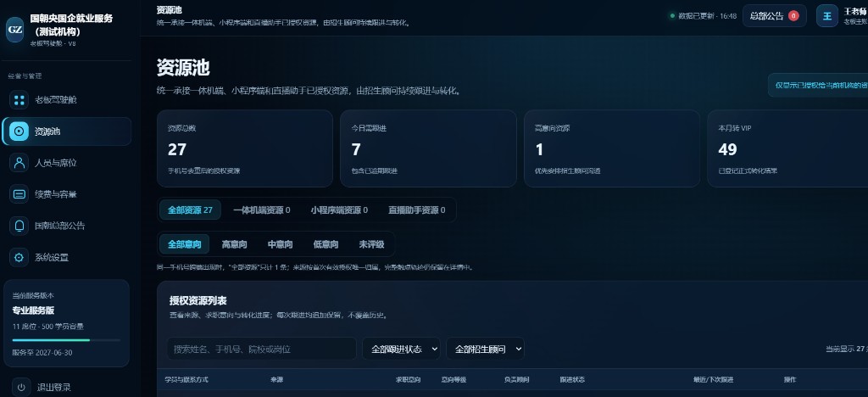This screenshot has height=397, width=868.
Task: Click 服务至 2027-06-30 text
Action: point(42,353)
